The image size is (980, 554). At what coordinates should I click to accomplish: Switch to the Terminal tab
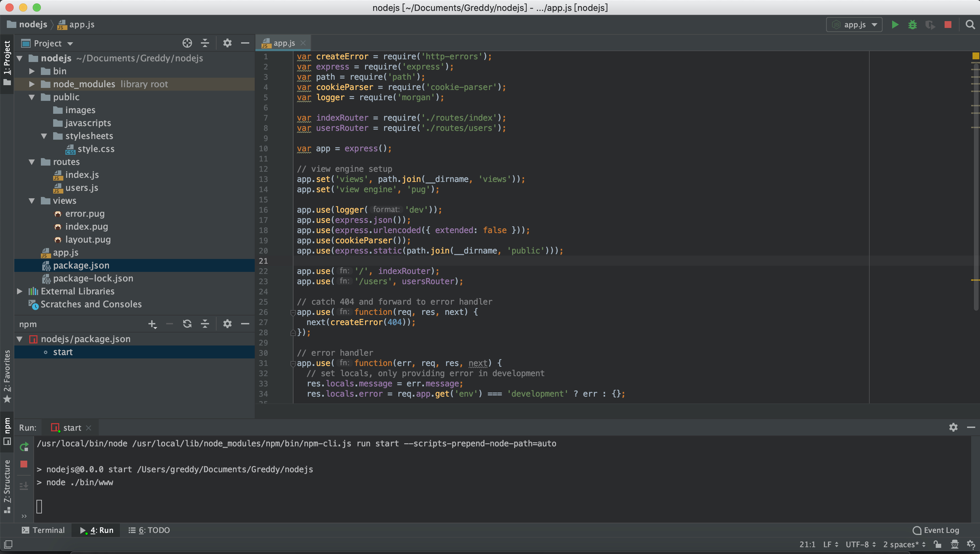43,530
